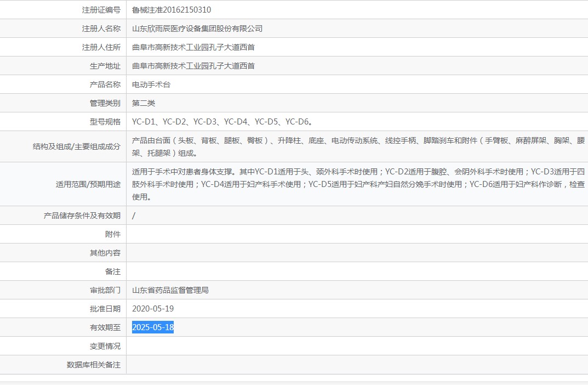Click highlighted expiry date 2025-05-18
Image resolution: width=588 pixels, height=385 pixels.
153,327
